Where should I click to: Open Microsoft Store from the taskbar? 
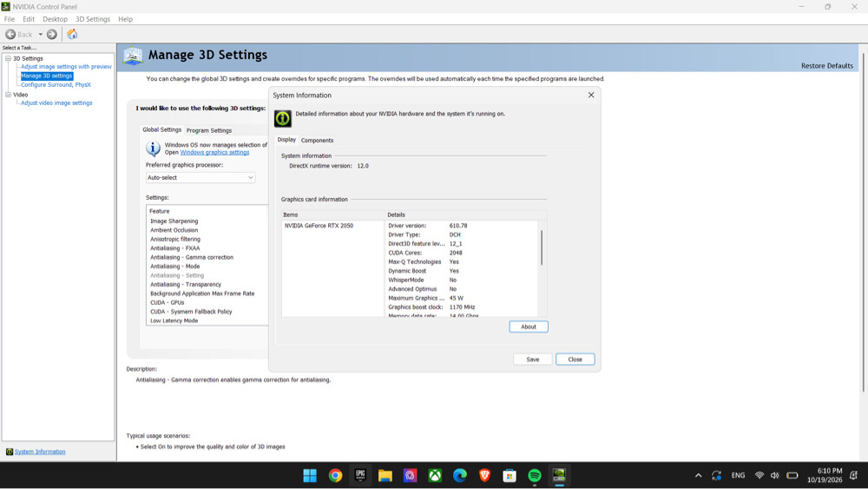[x=510, y=476]
